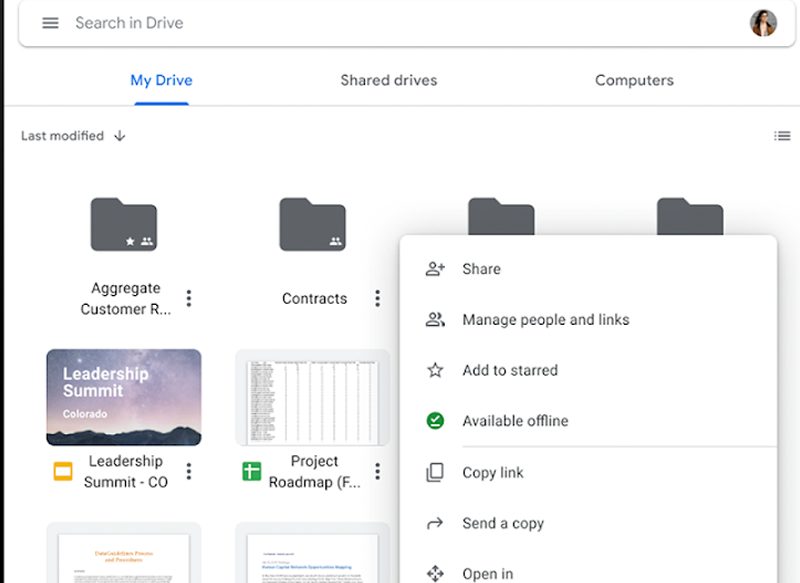Click the Last modified sort label
This screenshot has height=583, width=800.
(62, 136)
